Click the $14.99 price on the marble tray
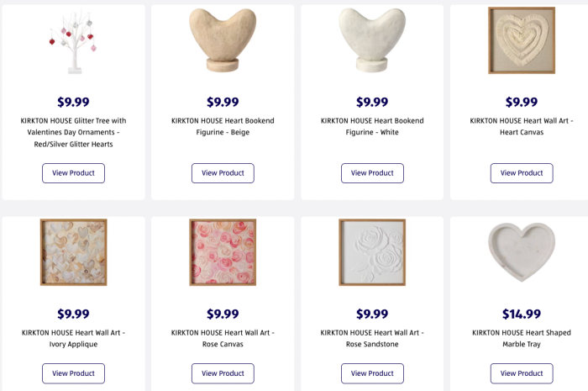The height and width of the screenshot is (391, 588). 522,314
